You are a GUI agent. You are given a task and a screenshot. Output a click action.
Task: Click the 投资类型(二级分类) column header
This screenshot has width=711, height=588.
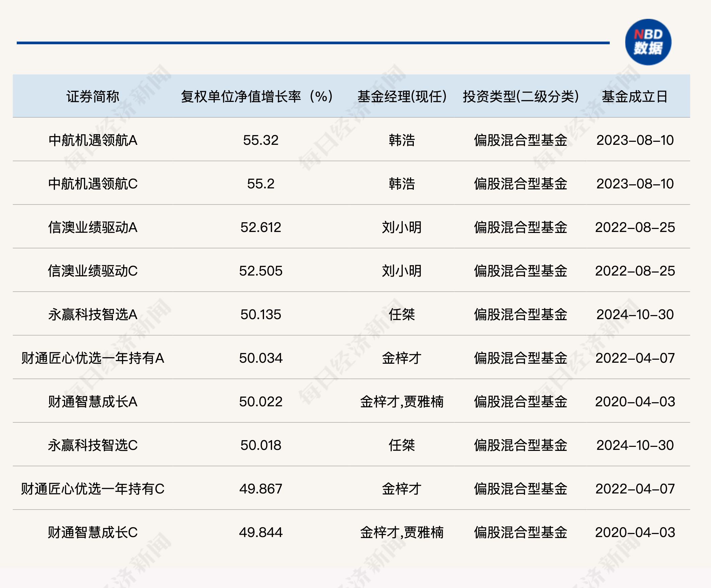coord(520,97)
